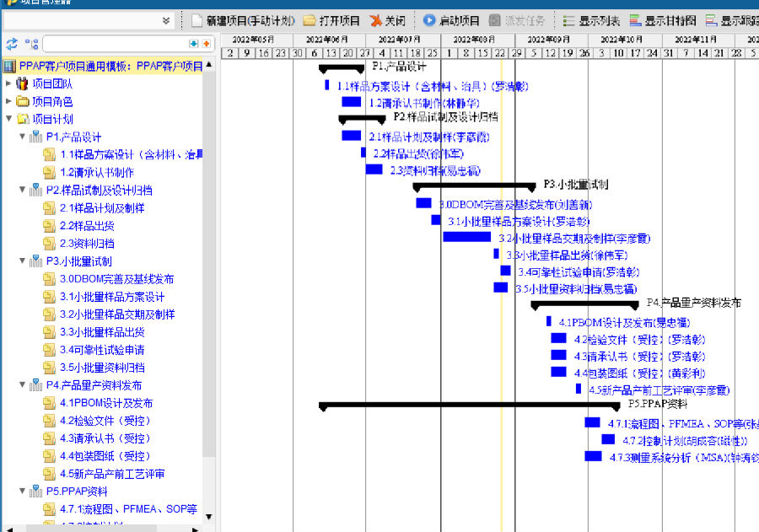Click the icon of 4.5新产品产前工艺评审 tree task
The width and height of the screenshot is (759, 532).
pyautogui.click(x=50, y=474)
